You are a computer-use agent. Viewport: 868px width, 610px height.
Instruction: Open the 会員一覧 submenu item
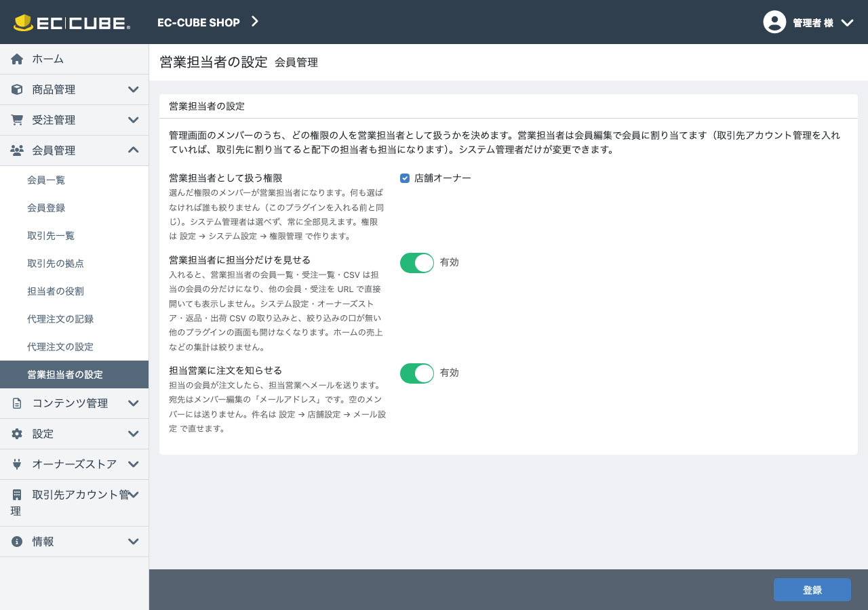click(x=74, y=180)
